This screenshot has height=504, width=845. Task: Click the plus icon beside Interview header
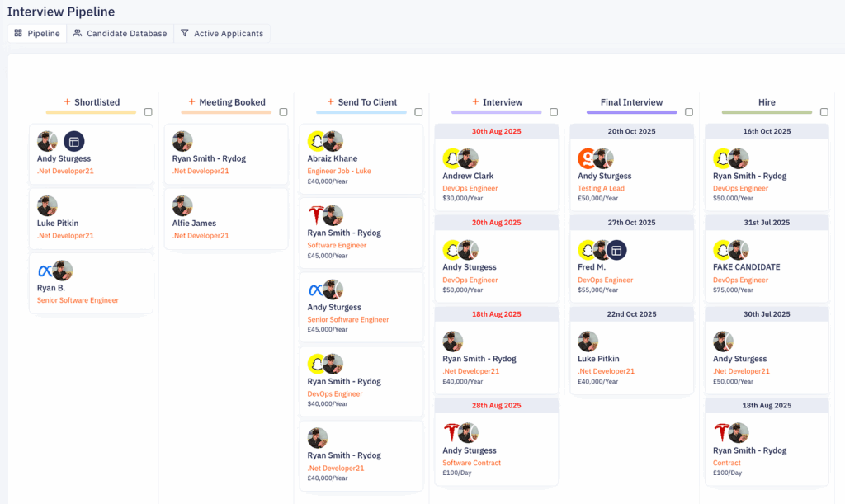[x=475, y=102]
